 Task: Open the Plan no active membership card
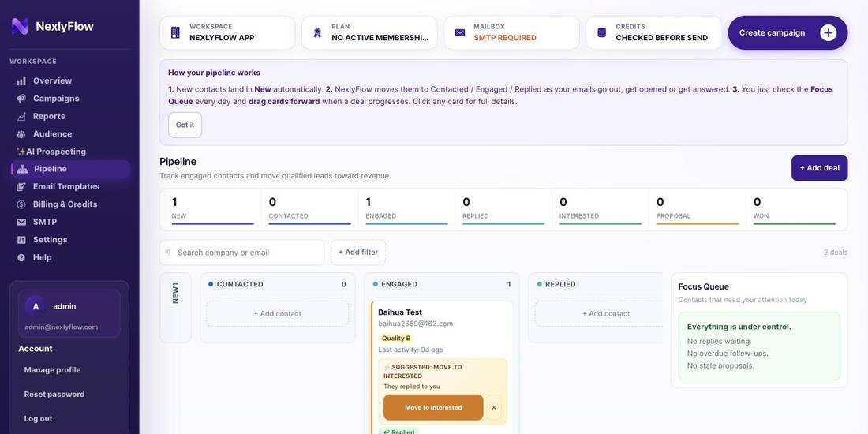pos(369,32)
